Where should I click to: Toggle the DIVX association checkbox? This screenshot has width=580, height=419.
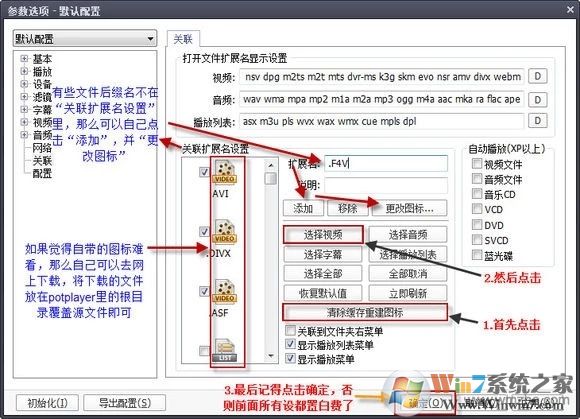[x=204, y=232]
